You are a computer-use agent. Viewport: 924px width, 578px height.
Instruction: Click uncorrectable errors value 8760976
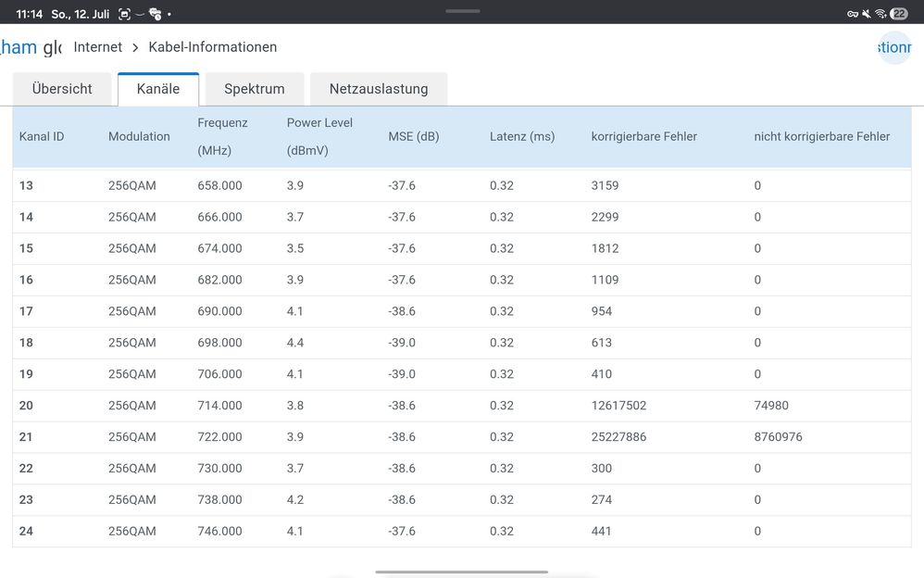point(779,437)
